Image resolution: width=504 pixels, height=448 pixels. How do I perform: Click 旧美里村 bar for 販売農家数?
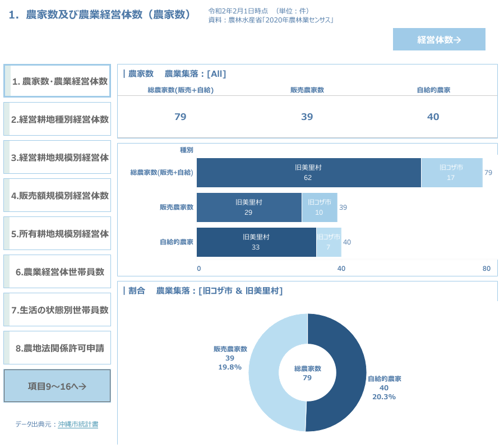pos(249,207)
